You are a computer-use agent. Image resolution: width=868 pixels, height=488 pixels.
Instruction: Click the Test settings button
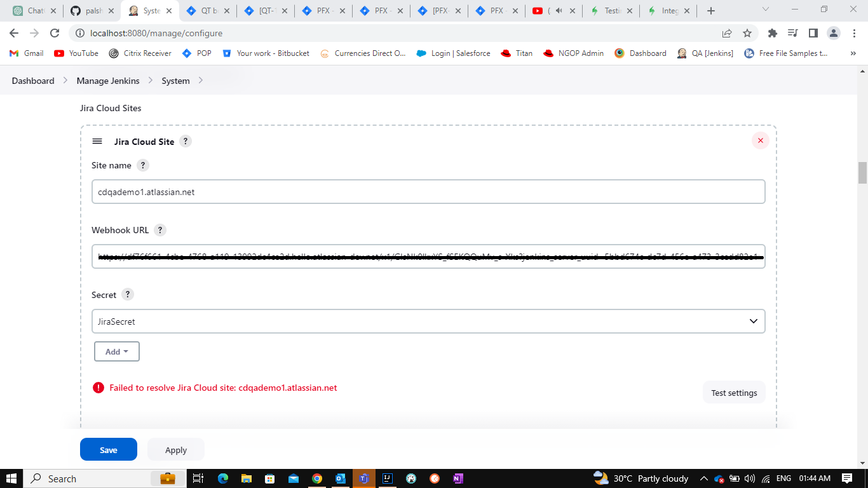tap(733, 392)
